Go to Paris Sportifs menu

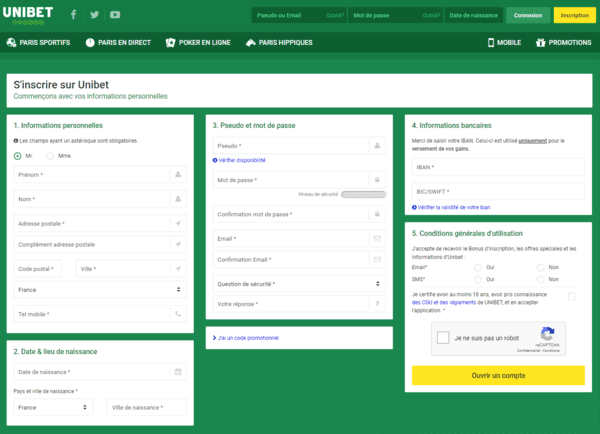coord(39,42)
